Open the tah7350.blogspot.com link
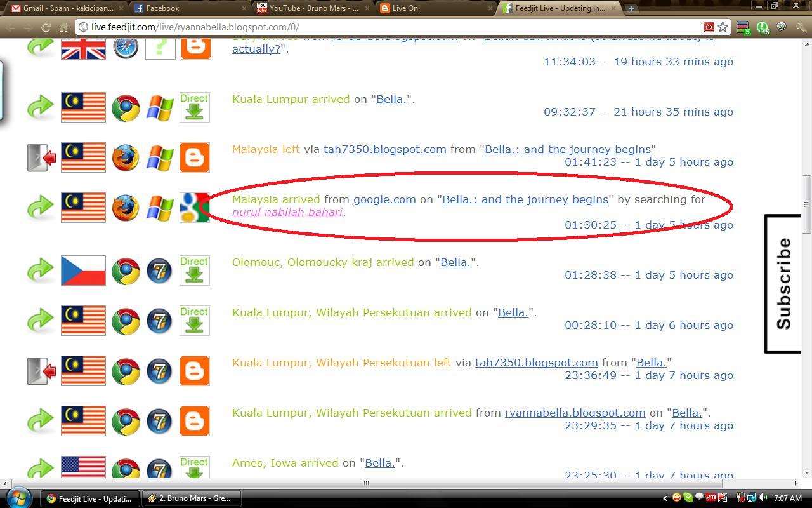812x508 pixels. [x=384, y=149]
